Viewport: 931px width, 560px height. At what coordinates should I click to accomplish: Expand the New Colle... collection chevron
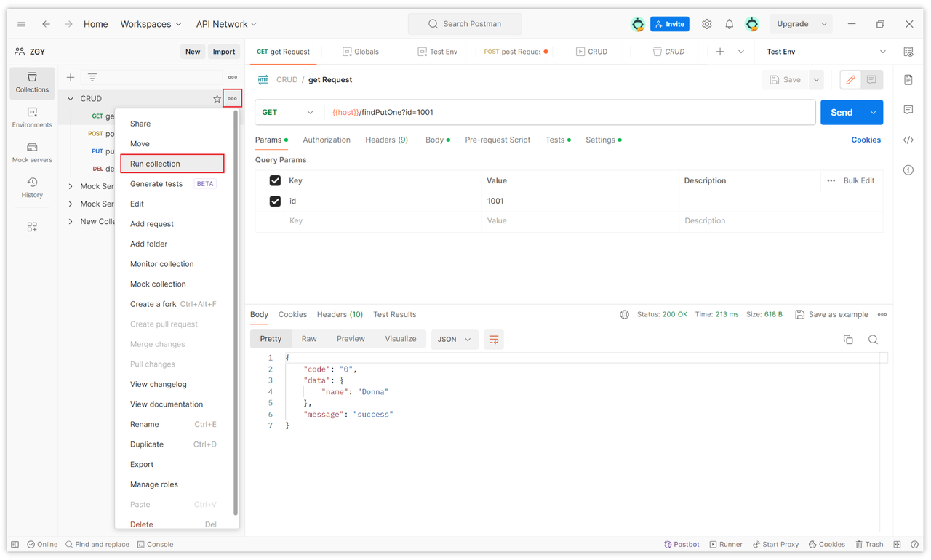pos(71,222)
